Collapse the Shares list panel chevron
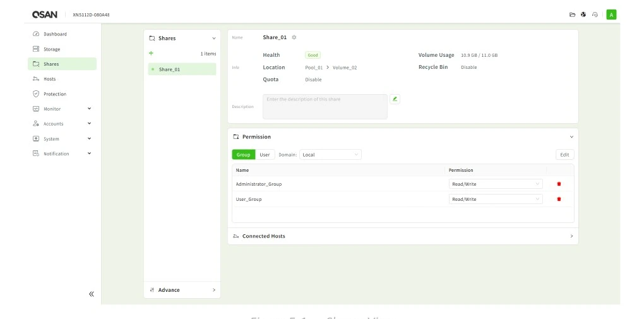The height and width of the screenshot is (319, 644). (x=213, y=39)
